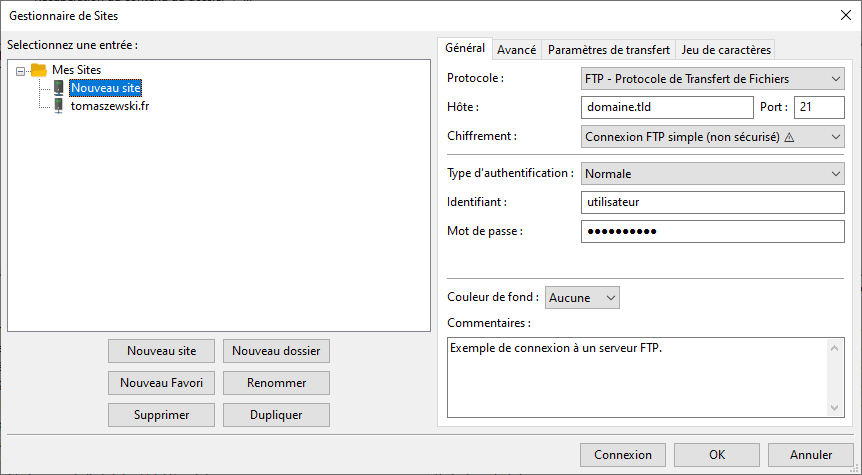Click the 'Gestionnaire de Sites' window title
Screen dimensions: 862x475
64,16
